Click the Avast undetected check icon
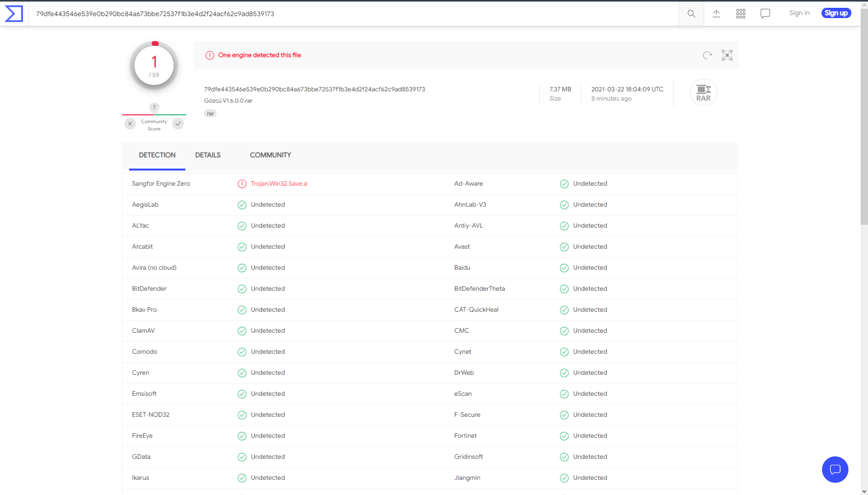 pyautogui.click(x=564, y=247)
